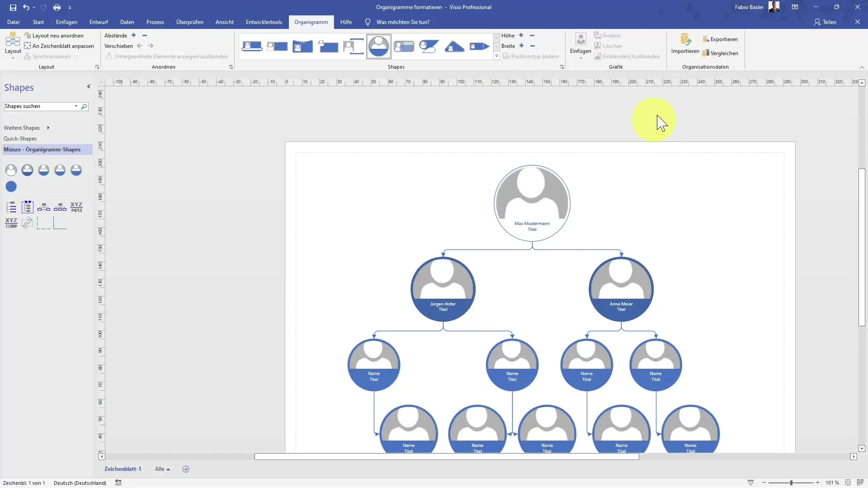Viewport: 868px width, 488px height.
Task: Pick the white coin executive shape in stencil
Action: [x=11, y=170]
